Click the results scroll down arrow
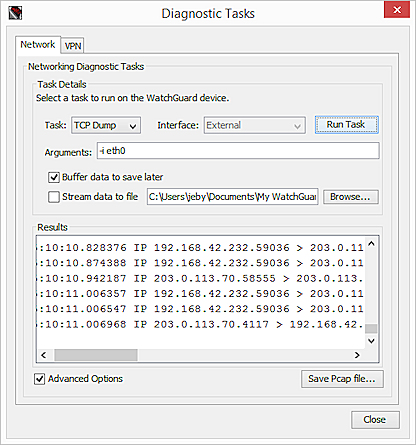Image resolution: width=416 pixels, height=445 pixels. 371,341
